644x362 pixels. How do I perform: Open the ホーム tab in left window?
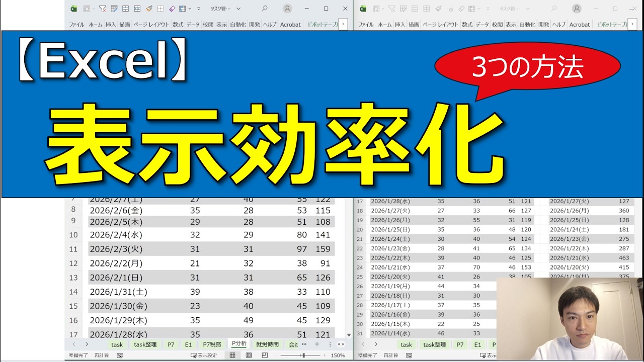(96, 24)
